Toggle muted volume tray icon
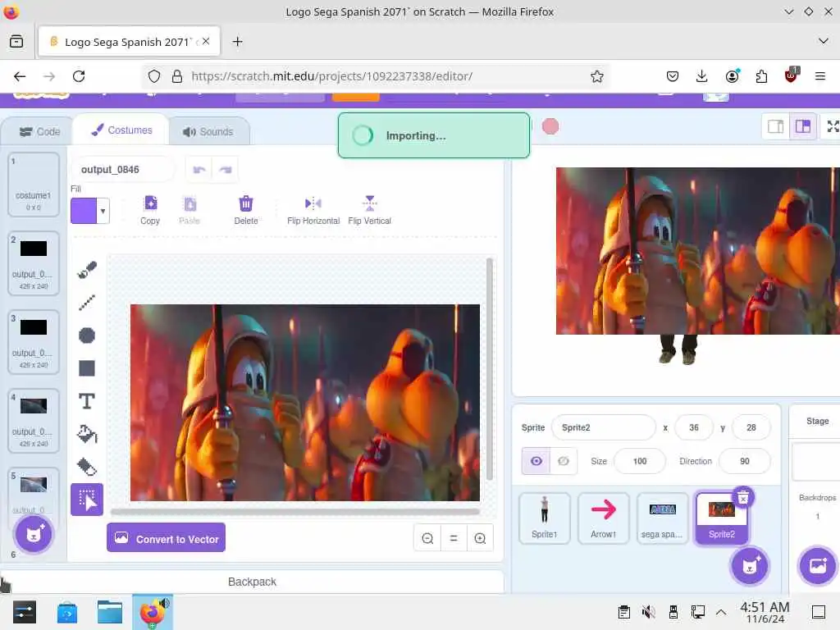Viewport: 840px width, 630px height. coord(648,612)
